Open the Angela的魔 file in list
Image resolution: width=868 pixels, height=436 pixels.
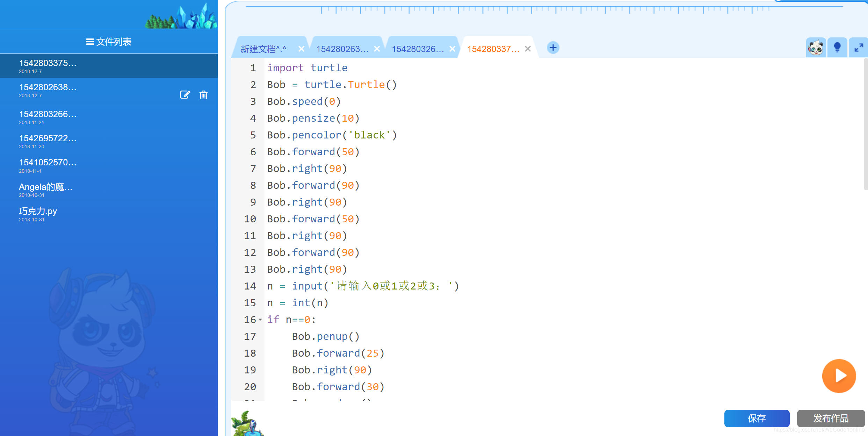[x=45, y=187]
